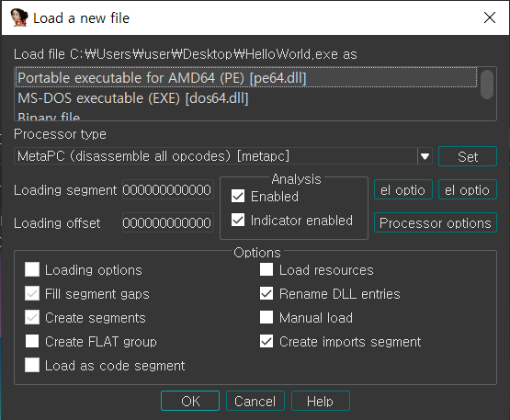Click the Loading segment input field
Viewport: 510px width, 420px height.
tap(168, 190)
